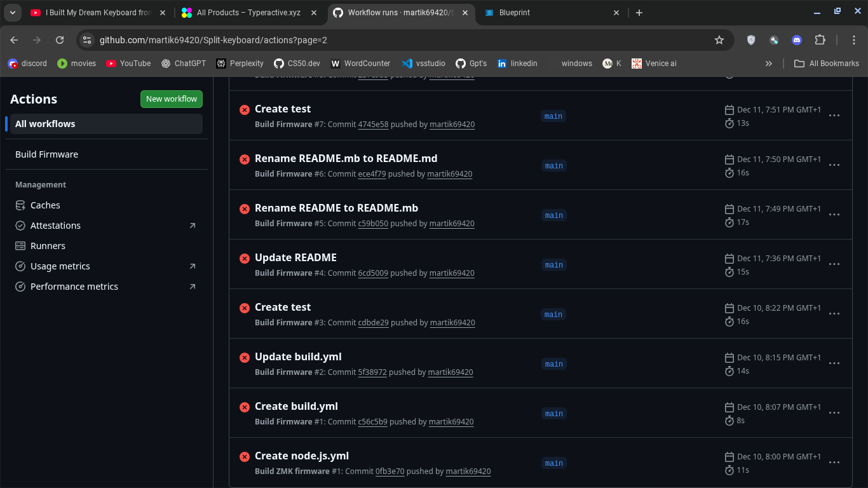Screen dimensions: 868x488
Task: Open the tab search dropdown arrow
Action: point(13,13)
